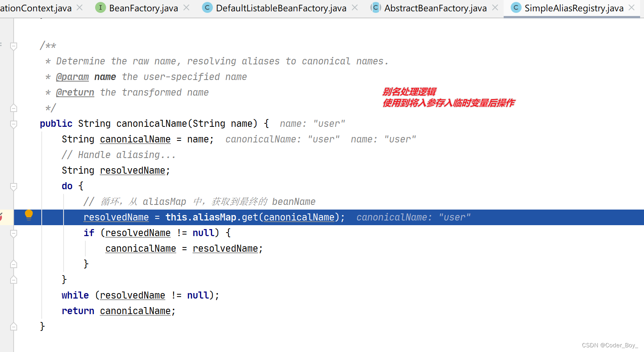Click the @param Javadoc tag
Image resolution: width=644 pixels, height=352 pixels.
73,77
